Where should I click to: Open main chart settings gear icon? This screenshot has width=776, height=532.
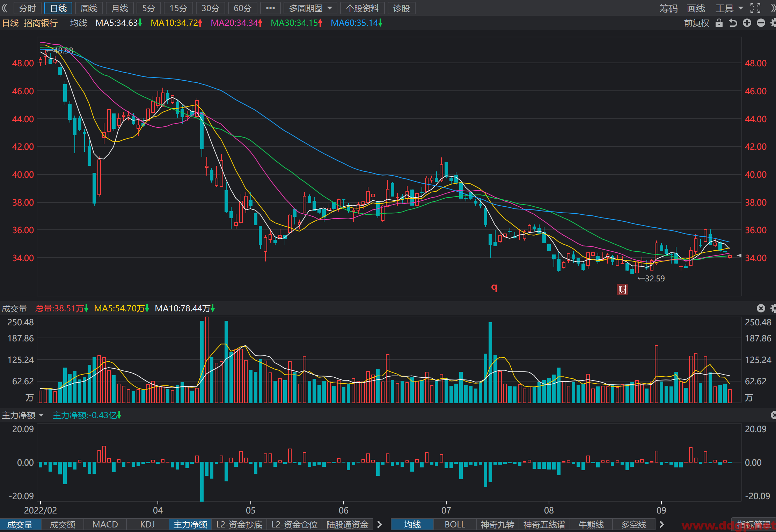pyautogui.click(x=773, y=23)
